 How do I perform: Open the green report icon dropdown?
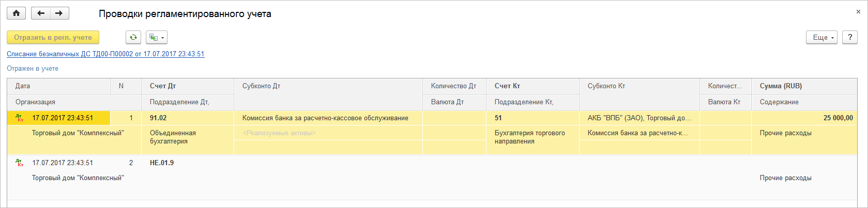157,37
